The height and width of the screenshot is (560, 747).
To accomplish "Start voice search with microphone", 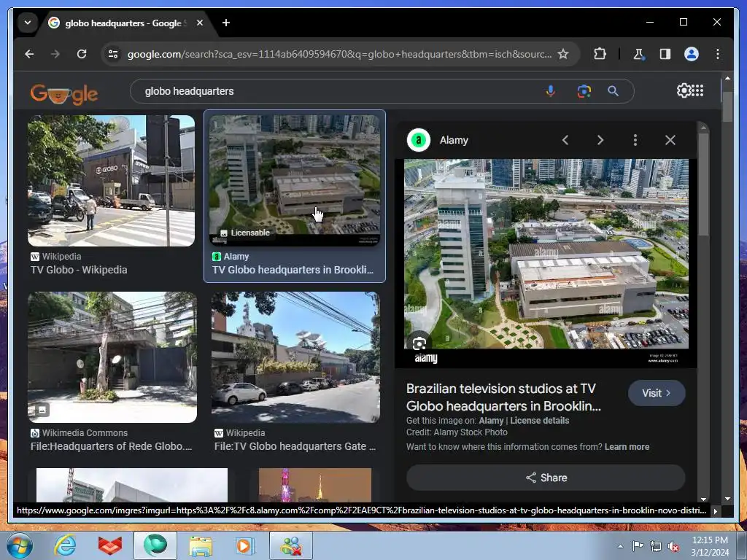I will [550, 91].
